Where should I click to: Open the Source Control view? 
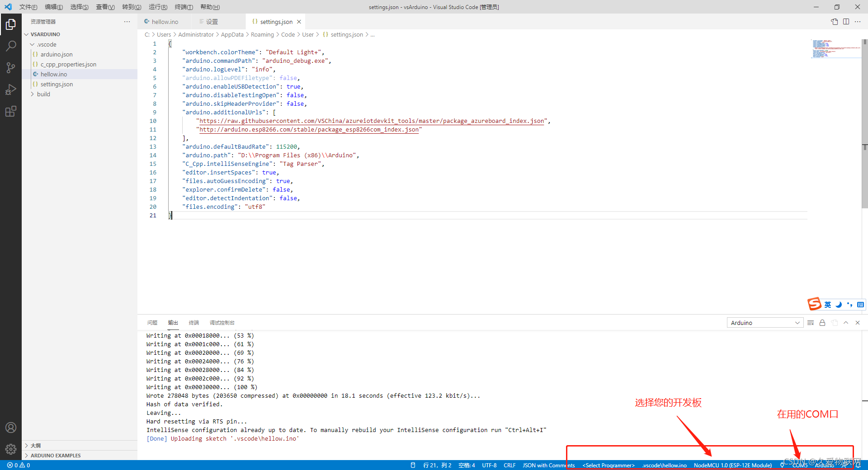point(11,68)
